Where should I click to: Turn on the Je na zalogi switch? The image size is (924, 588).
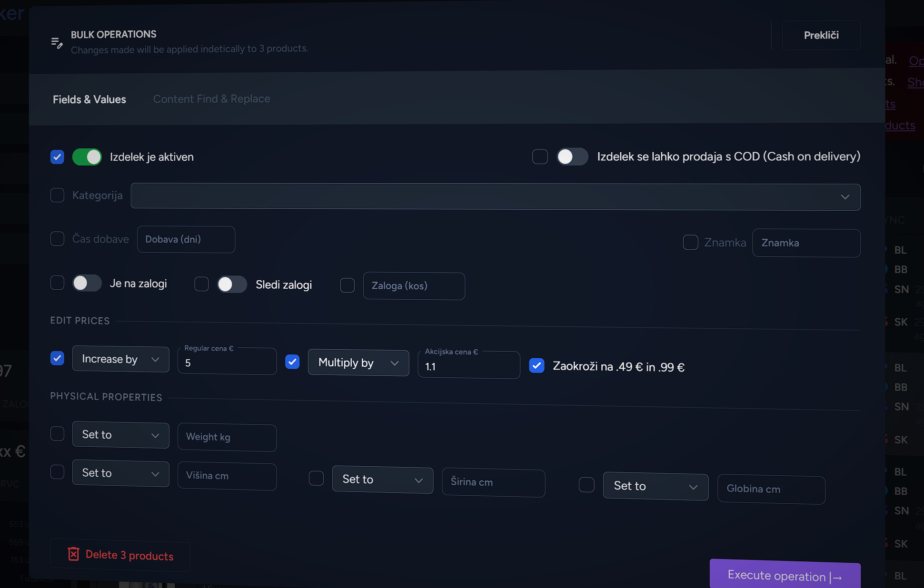coord(87,283)
